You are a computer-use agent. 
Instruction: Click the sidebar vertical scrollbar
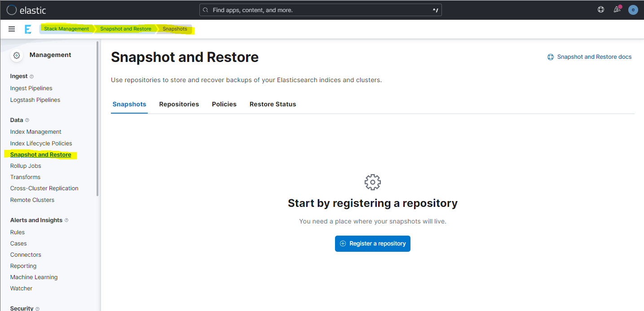pyautogui.click(x=98, y=119)
